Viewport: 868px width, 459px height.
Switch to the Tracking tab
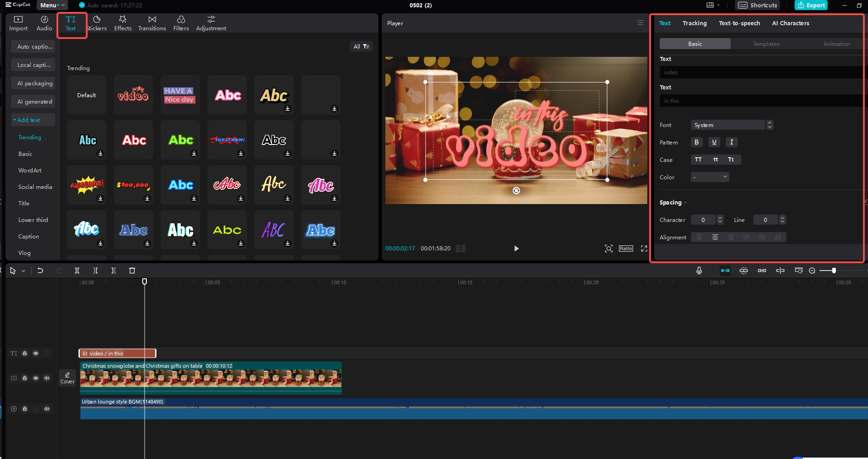click(694, 23)
